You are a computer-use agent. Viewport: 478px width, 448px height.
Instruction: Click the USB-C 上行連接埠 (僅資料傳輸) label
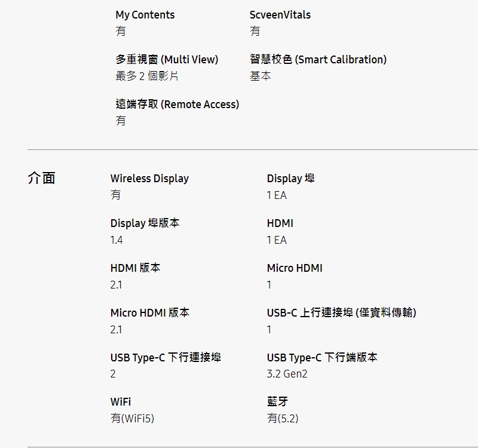click(341, 313)
